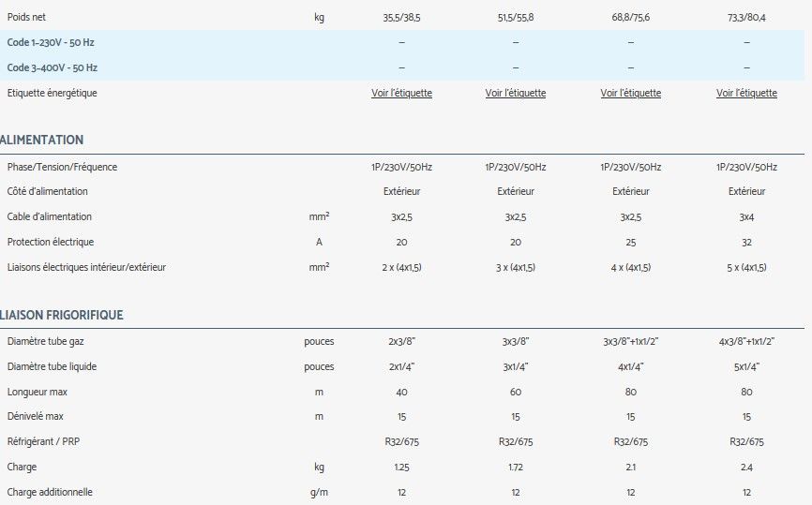This screenshot has width=812, height=505.
Task: Open 'Voir l'étiquette' link for the 73,3/80,4 kg model
Action: pos(746,93)
